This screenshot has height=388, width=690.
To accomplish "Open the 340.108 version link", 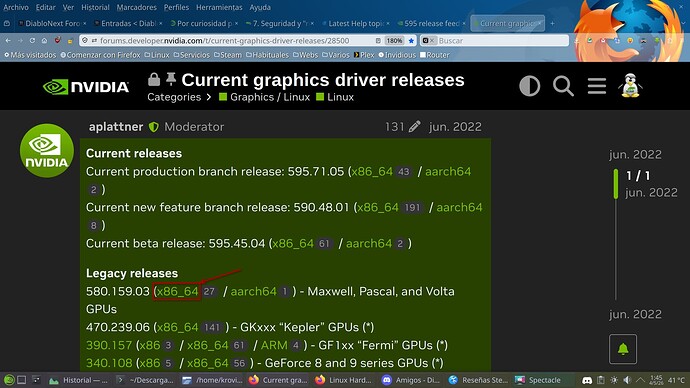I will pyautogui.click(x=109, y=363).
